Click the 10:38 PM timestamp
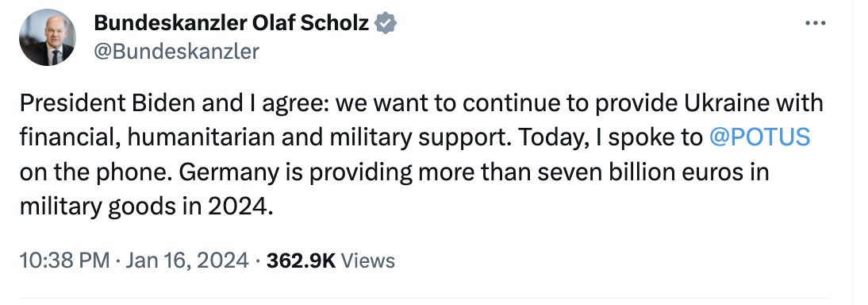Viewport: 868px width, 305px height. tap(65, 260)
